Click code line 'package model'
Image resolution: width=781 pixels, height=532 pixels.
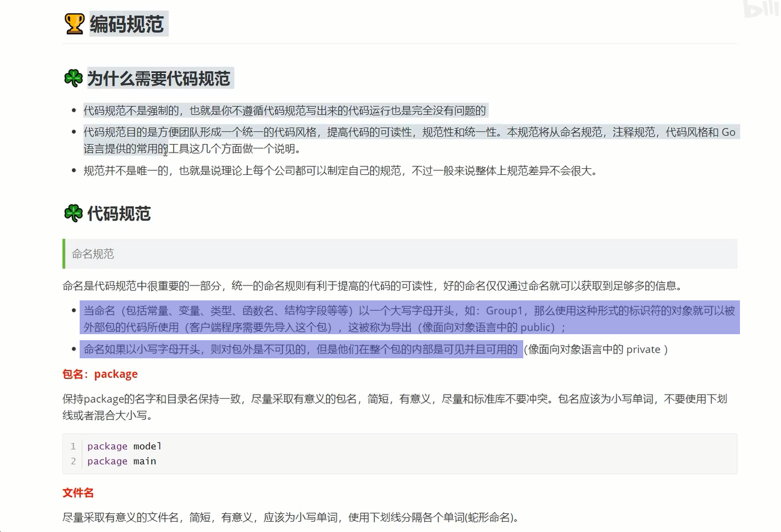click(124, 446)
